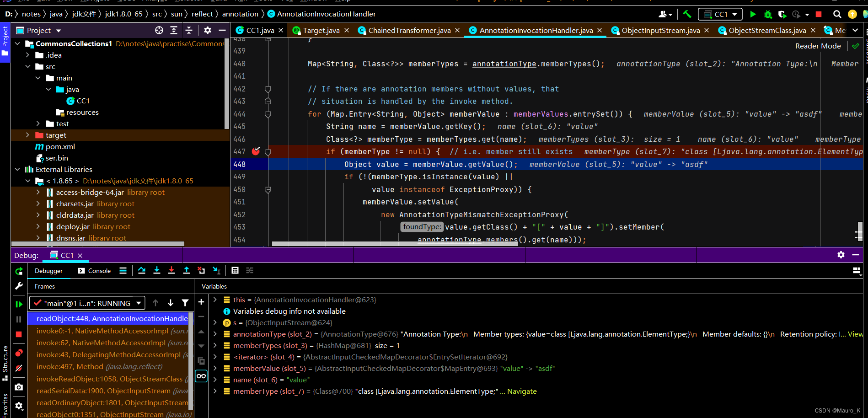Expand the test folder
Screen dimensions: 868x418
pyautogui.click(x=38, y=123)
